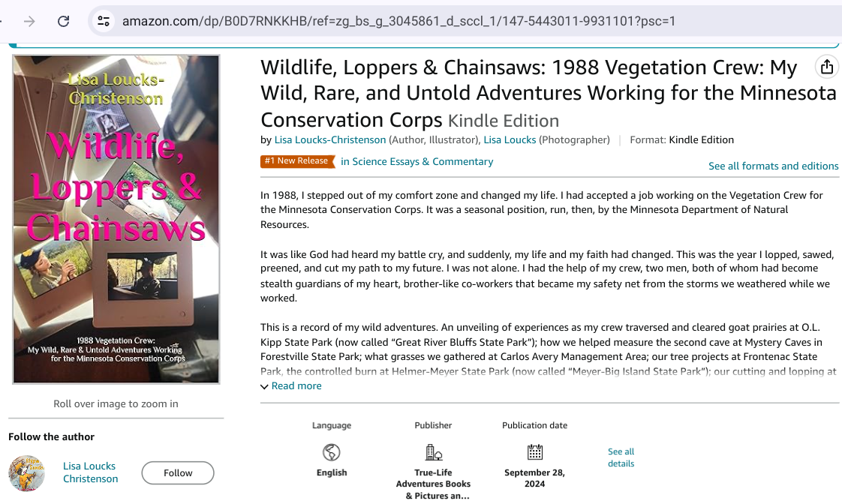
Task: Click the share icon beside product title
Action: pyautogui.click(x=826, y=66)
